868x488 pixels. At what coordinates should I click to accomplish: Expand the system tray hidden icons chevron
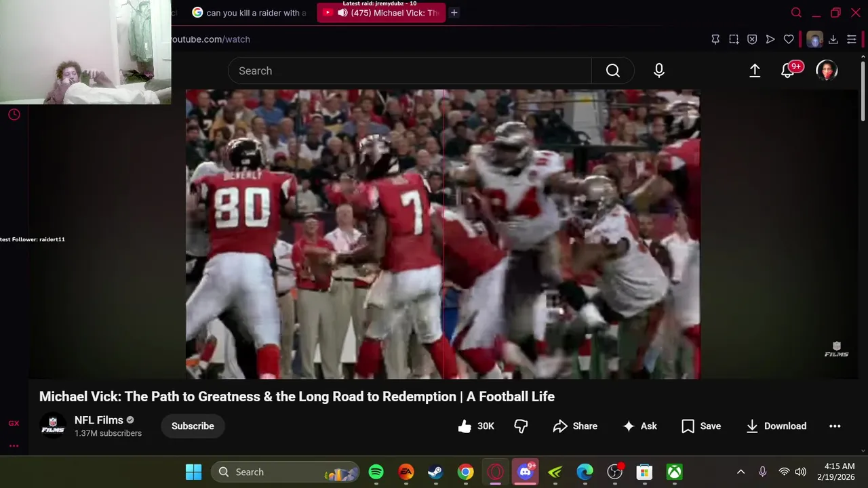[x=741, y=472]
